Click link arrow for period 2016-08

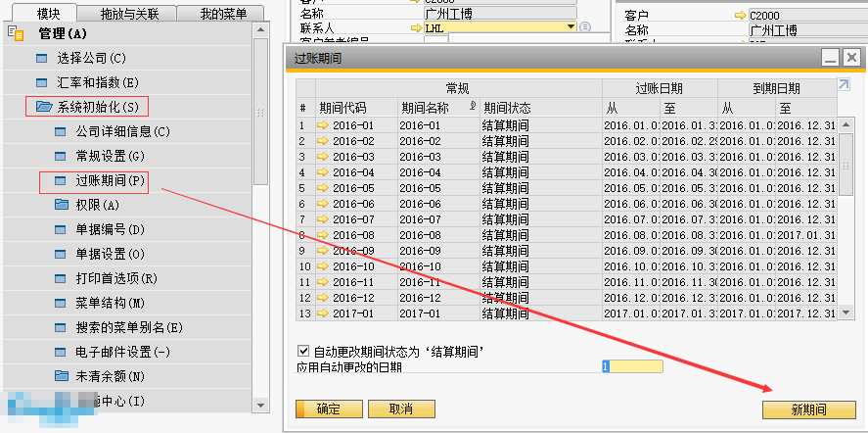click(323, 235)
